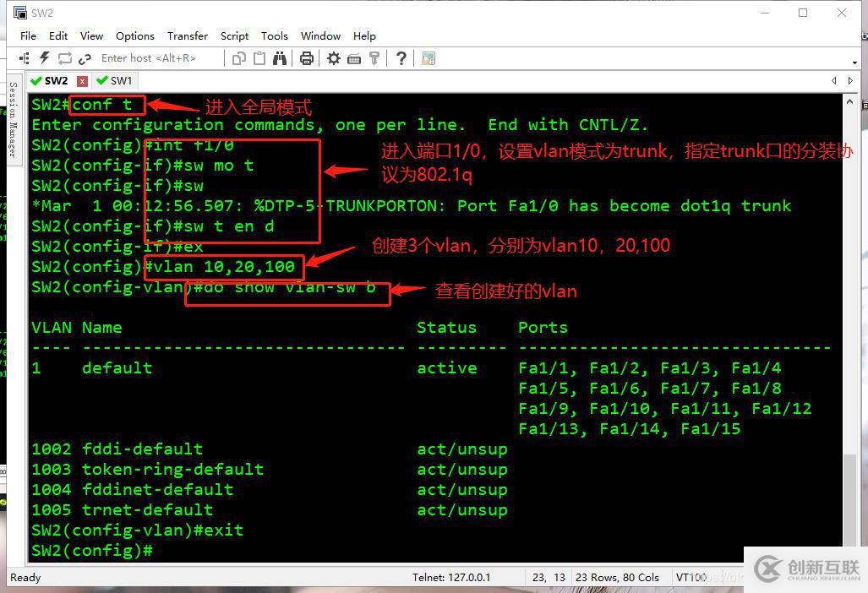Click the trnet-default VLAN row
Screen dimensions: 868x593
tap(269, 510)
